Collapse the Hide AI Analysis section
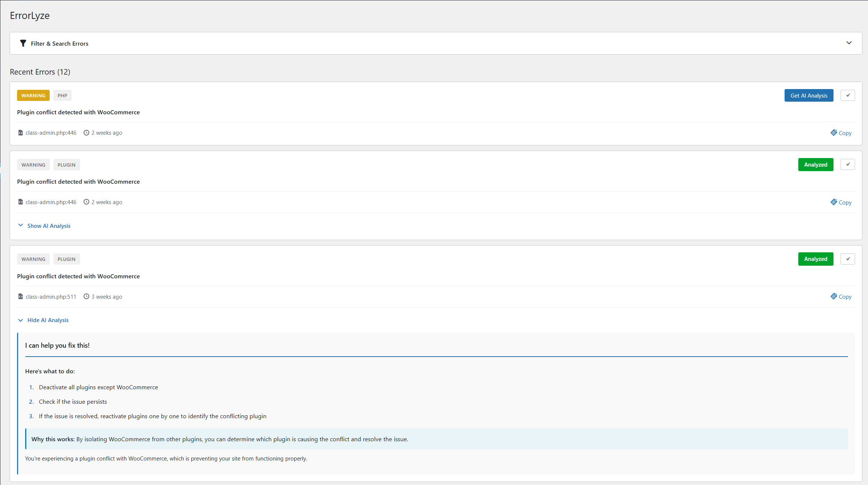868x485 pixels. 48,320
